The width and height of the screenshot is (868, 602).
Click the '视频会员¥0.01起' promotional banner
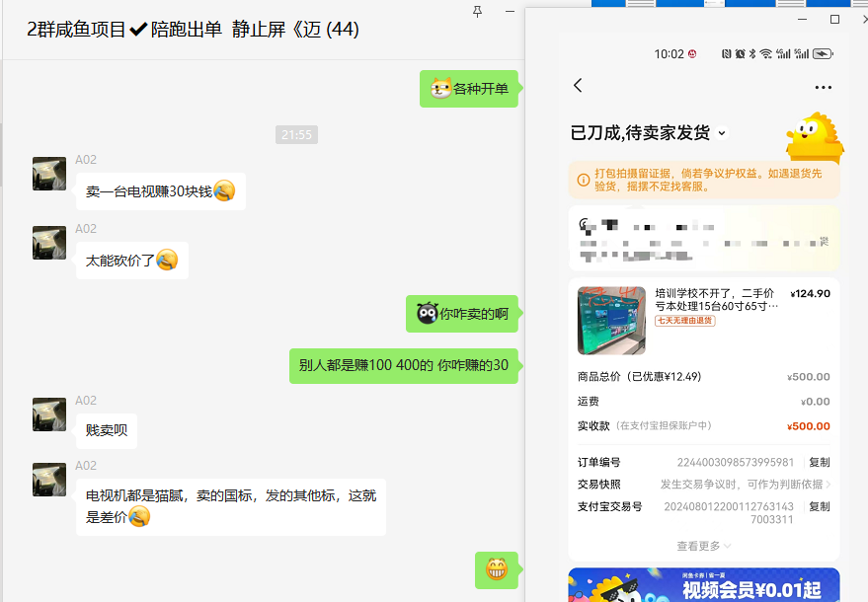(703, 585)
